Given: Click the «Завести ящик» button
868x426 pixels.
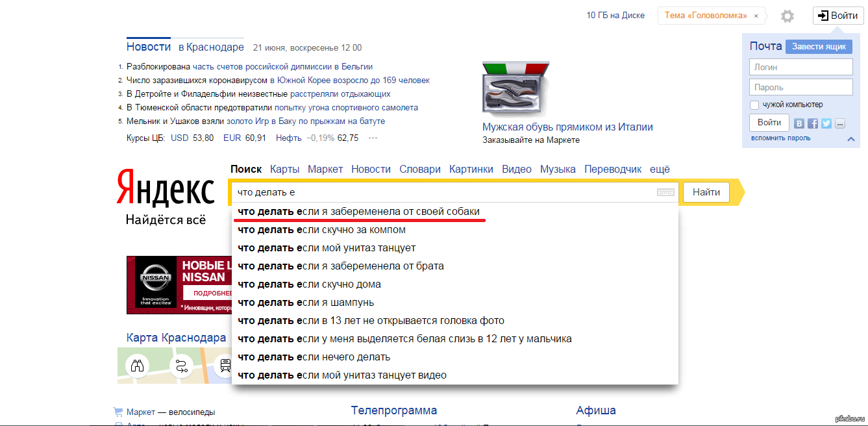Looking at the screenshot, I should click(x=818, y=47).
